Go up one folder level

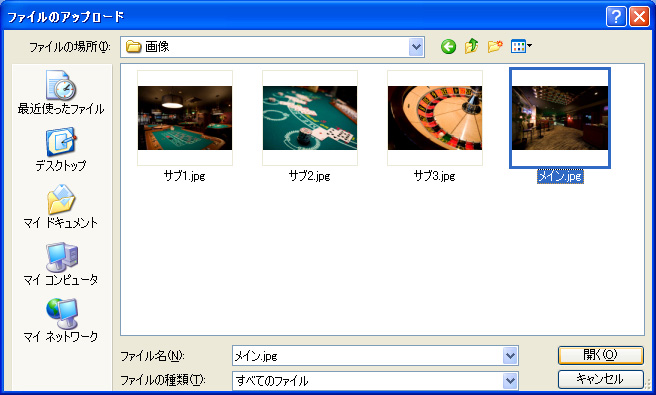[x=472, y=46]
